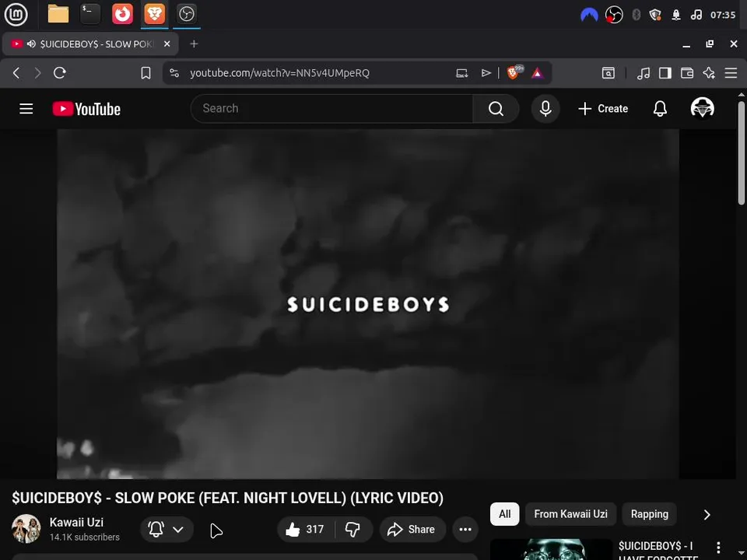Open more actions three-dot menu
747x560 pixels.
tap(465, 529)
